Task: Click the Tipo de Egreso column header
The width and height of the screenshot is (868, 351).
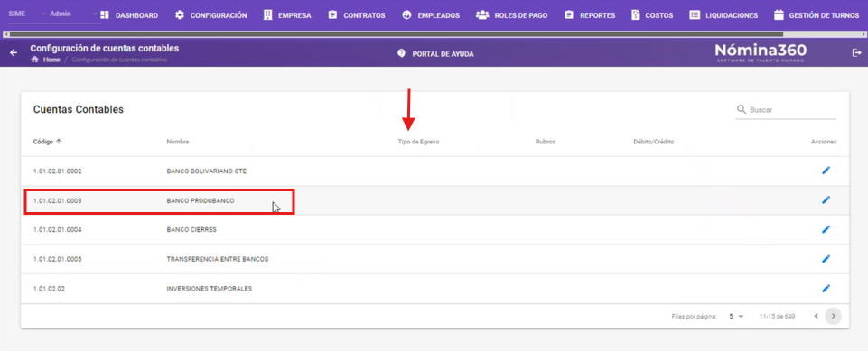Action: tap(418, 142)
